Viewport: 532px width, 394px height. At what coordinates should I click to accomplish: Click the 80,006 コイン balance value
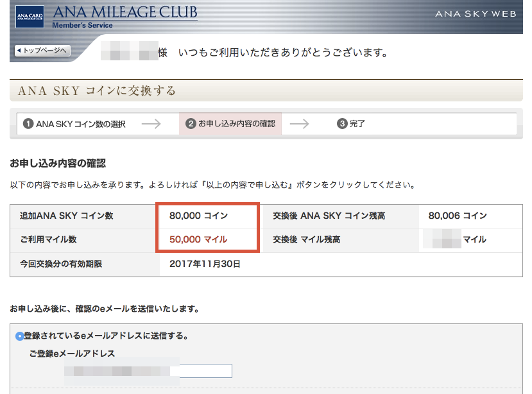[458, 216]
